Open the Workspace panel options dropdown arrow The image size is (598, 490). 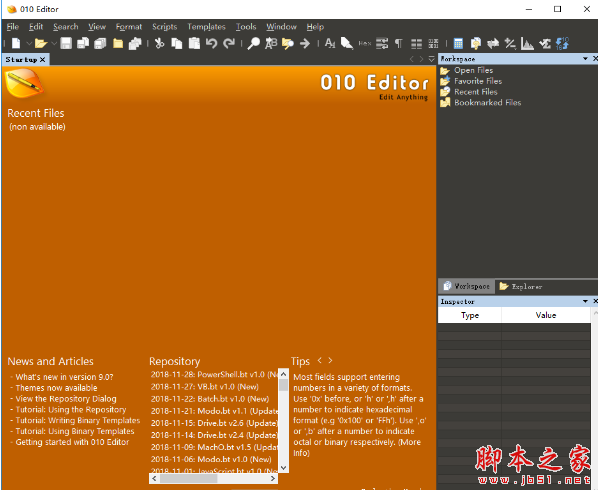pos(585,59)
